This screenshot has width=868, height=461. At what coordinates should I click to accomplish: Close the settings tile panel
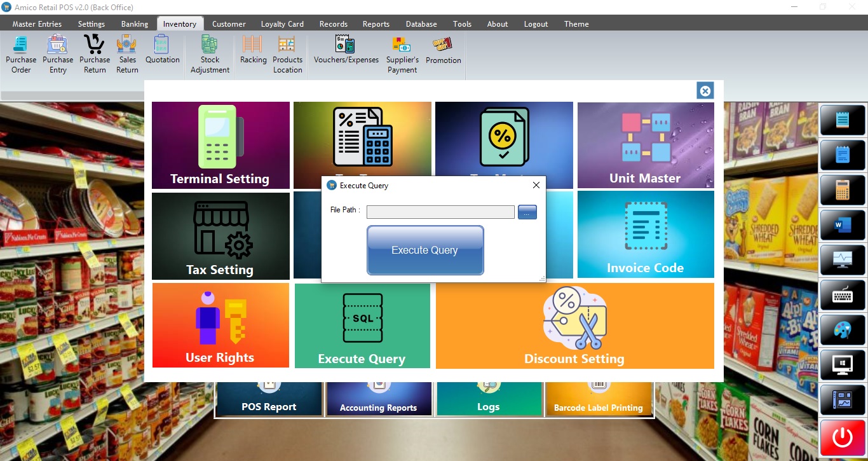(705, 91)
